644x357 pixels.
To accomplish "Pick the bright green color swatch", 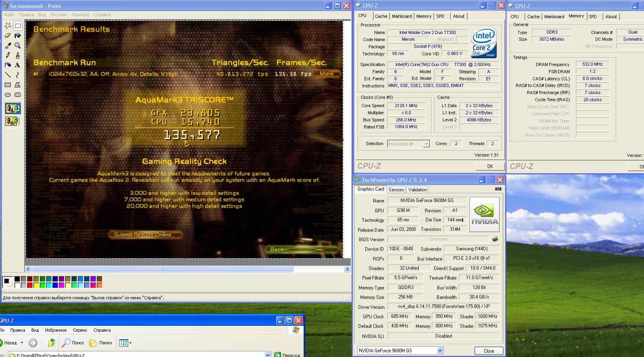I will [x=43, y=285].
